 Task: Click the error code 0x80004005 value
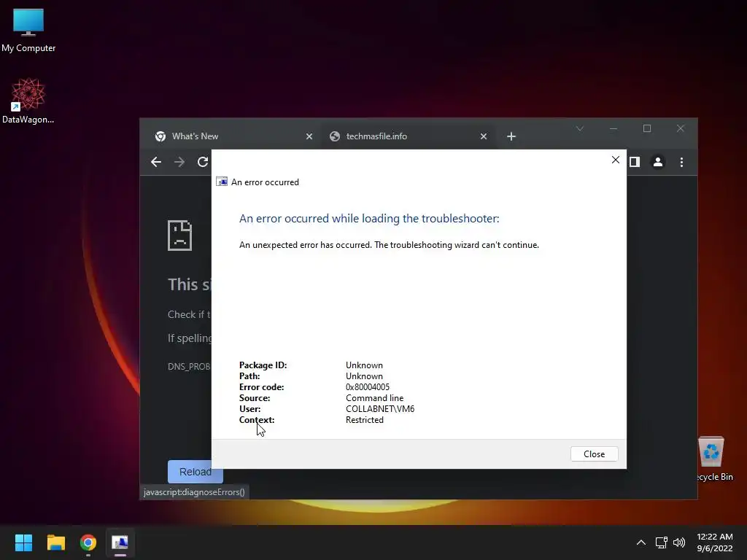pyautogui.click(x=368, y=387)
